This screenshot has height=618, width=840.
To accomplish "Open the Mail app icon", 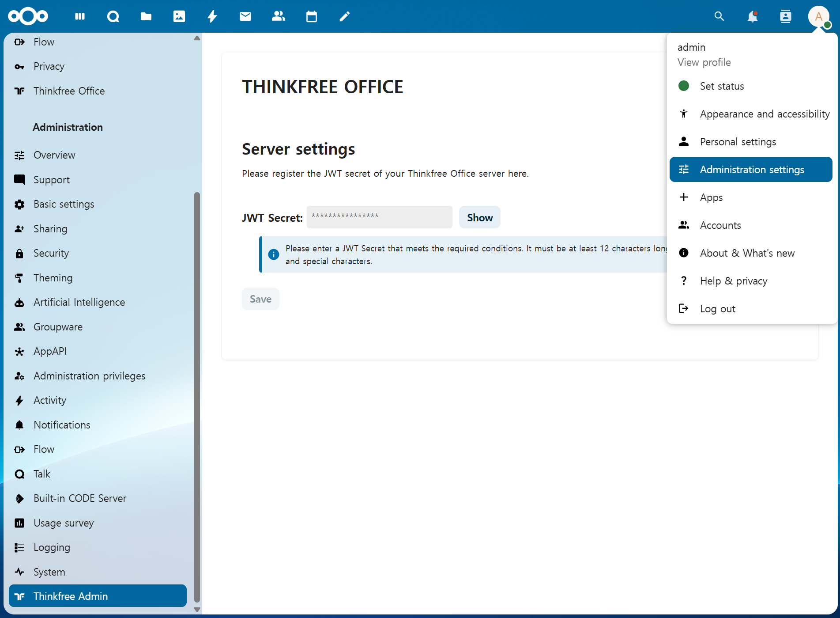I will tap(245, 16).
